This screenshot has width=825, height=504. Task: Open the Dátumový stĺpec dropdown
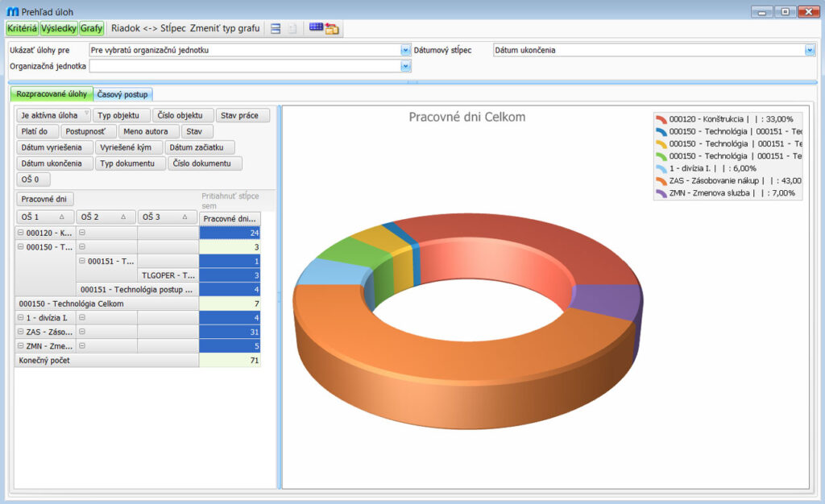click(810, 50)
